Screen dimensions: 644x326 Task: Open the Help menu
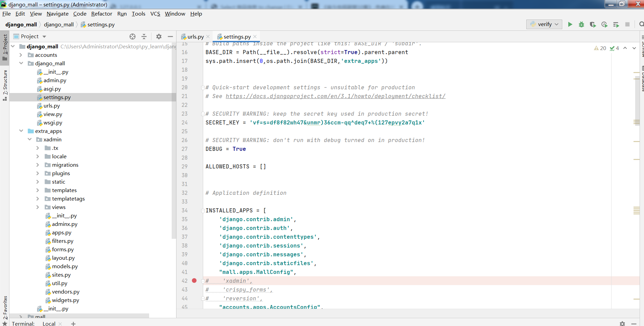(196, 14)
